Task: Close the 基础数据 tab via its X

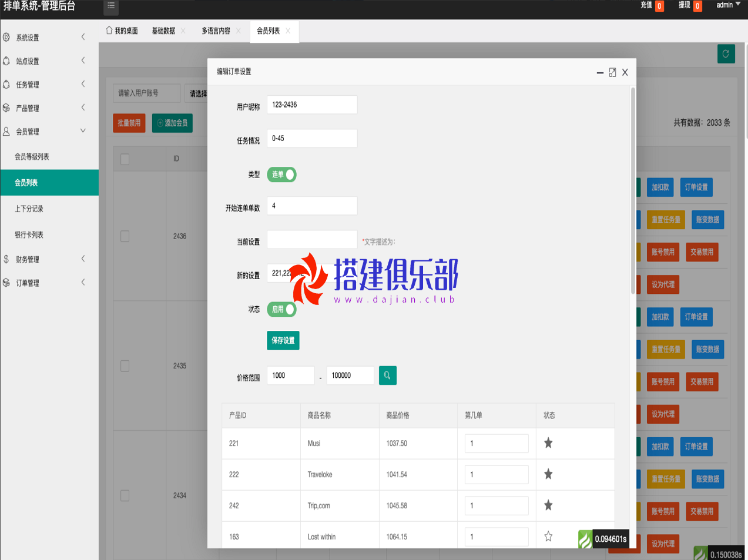Action: [183, 31]
